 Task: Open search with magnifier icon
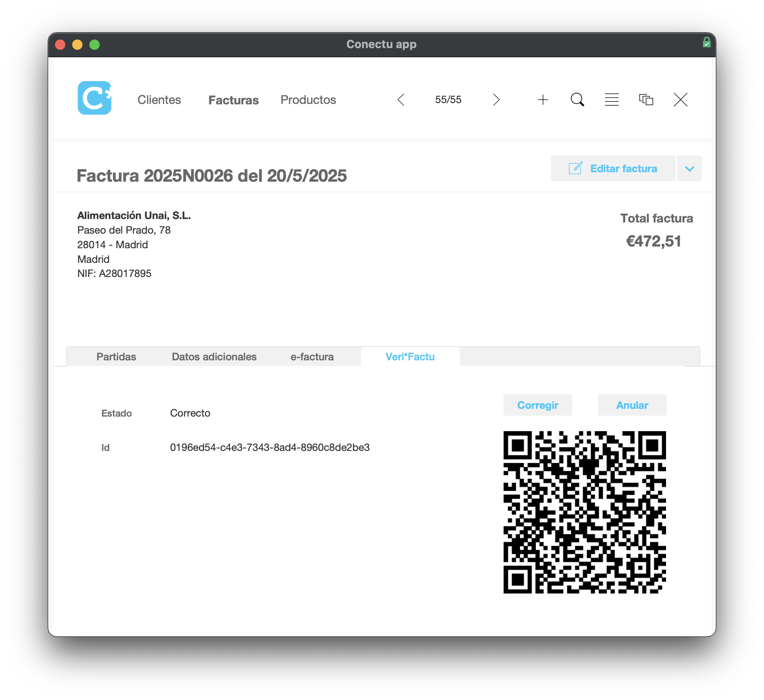[578, 100]
